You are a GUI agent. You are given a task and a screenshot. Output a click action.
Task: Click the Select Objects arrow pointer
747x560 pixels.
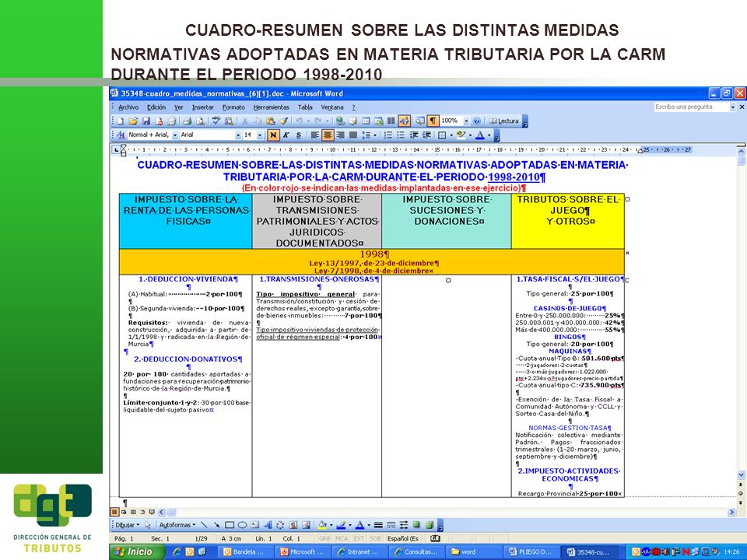click(148, 525)
